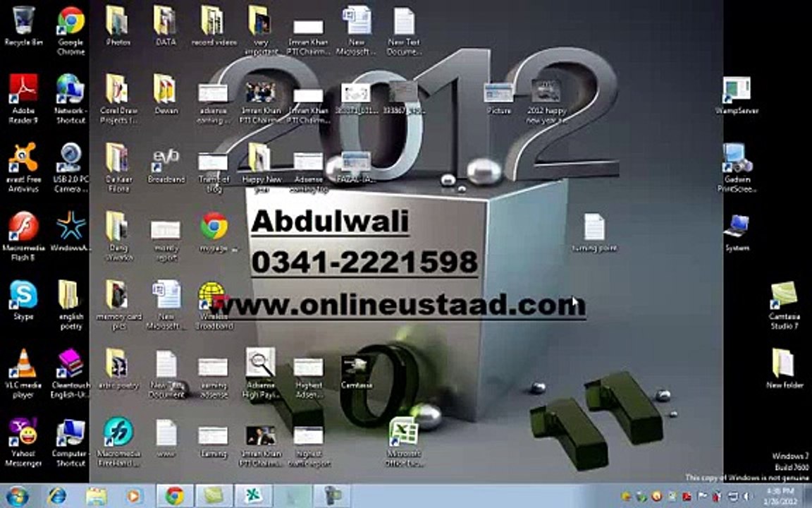812x508 pixels.
Task: Launch Google Chrome from the top-left desktop shortcut
Action: pyautogui.click(x=71, y=30)
